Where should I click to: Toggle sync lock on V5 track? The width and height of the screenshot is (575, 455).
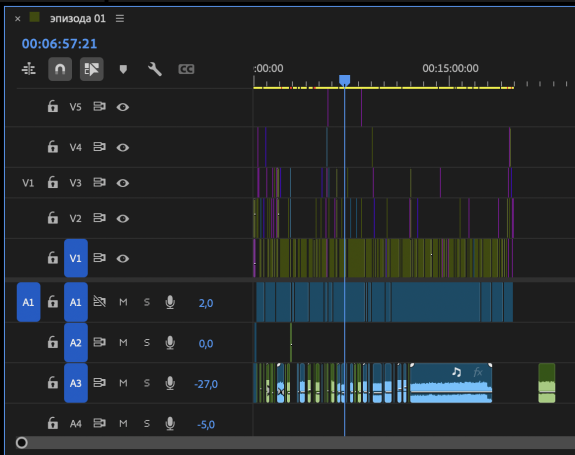(x=99, y=107)
